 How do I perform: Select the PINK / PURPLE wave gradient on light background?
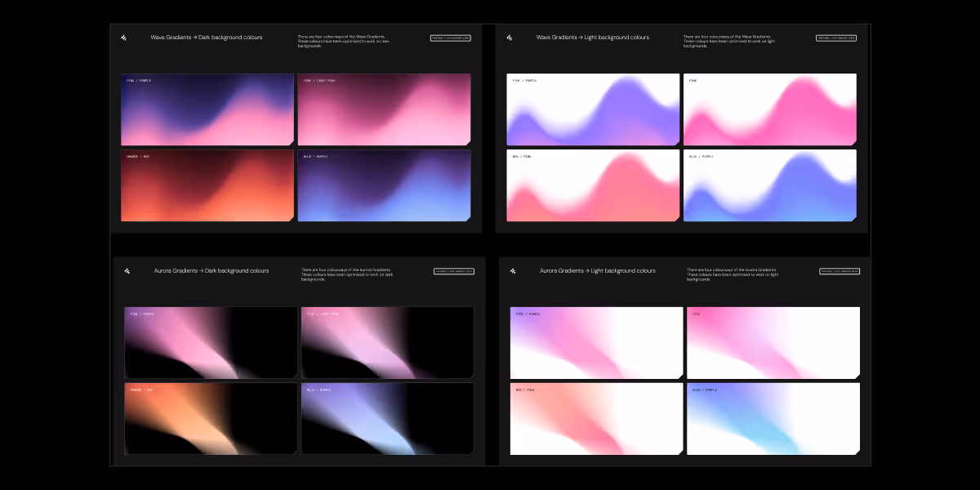pos(593,109)
